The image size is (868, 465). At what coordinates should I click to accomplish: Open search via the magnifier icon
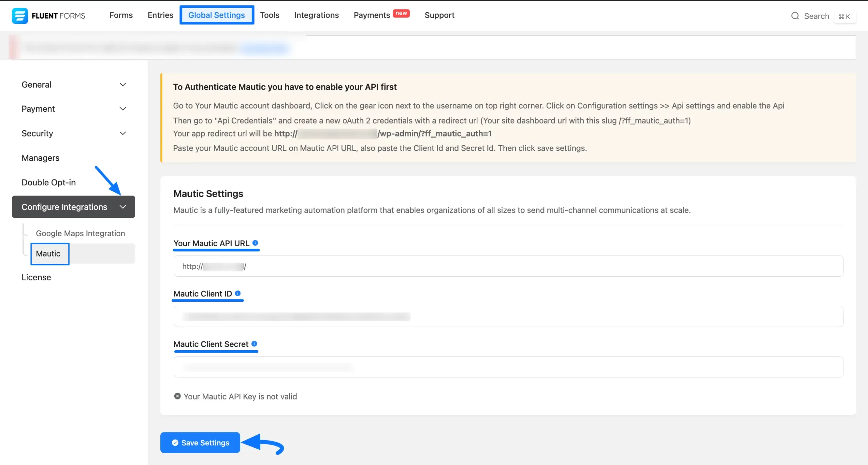[x=795, y=16]
